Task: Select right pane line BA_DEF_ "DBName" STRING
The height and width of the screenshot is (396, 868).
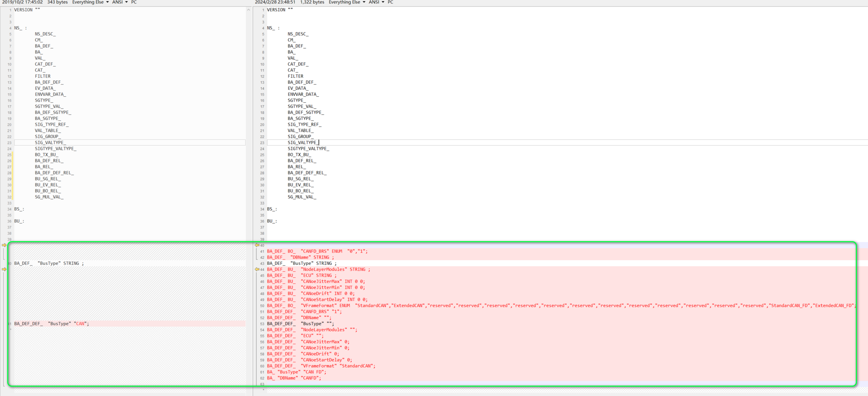Action: [301, 257]
